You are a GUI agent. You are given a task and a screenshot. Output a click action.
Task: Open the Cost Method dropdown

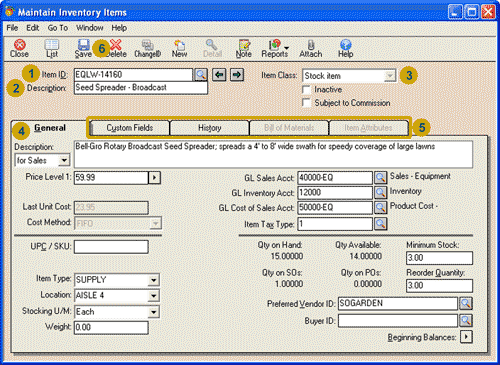coord(155,223)
